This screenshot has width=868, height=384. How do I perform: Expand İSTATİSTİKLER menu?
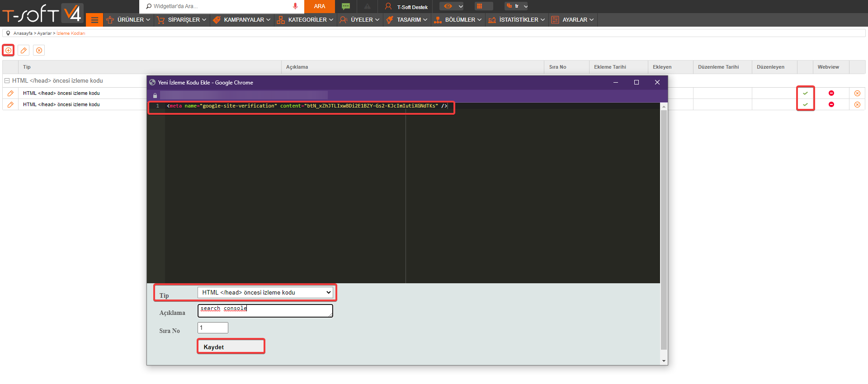pos(517,20)
